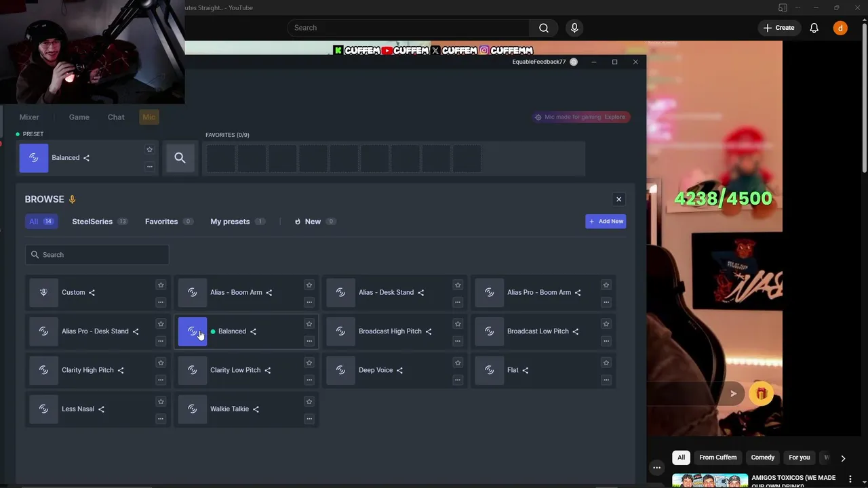Image resolution: width=868 pixels, height=488 pixels.
Task: Close the Browse panel
Action: [x=618, y=199]
